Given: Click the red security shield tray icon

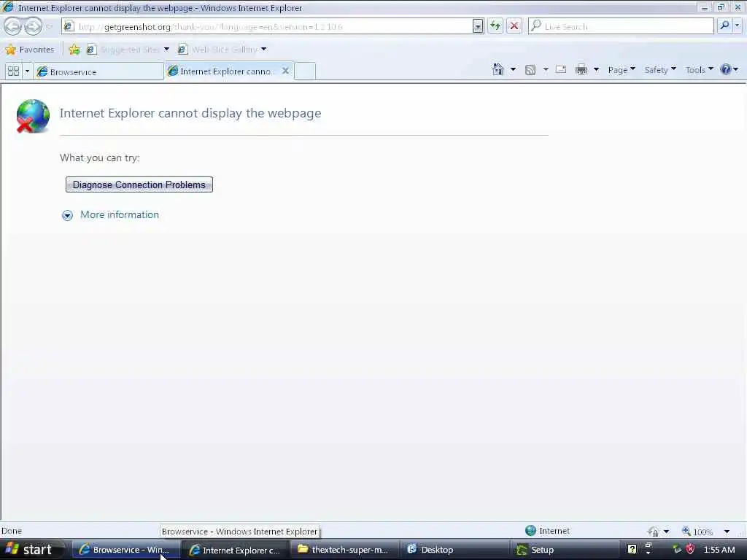Looking at the screenshot, I should pyautogui.click(x=690, y=550).
